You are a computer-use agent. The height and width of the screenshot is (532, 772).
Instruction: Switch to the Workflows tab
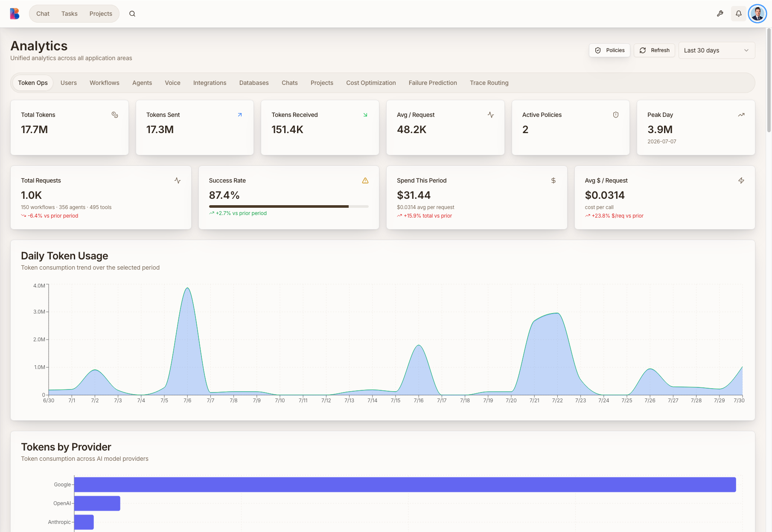coord(105,83)
